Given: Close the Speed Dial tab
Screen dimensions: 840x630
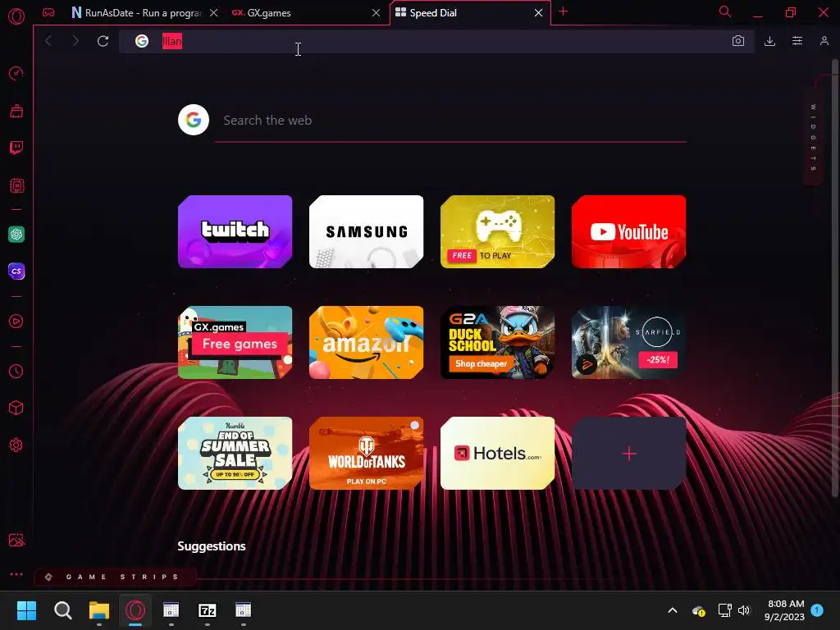Looking at the screenshot, I should 538,13.
